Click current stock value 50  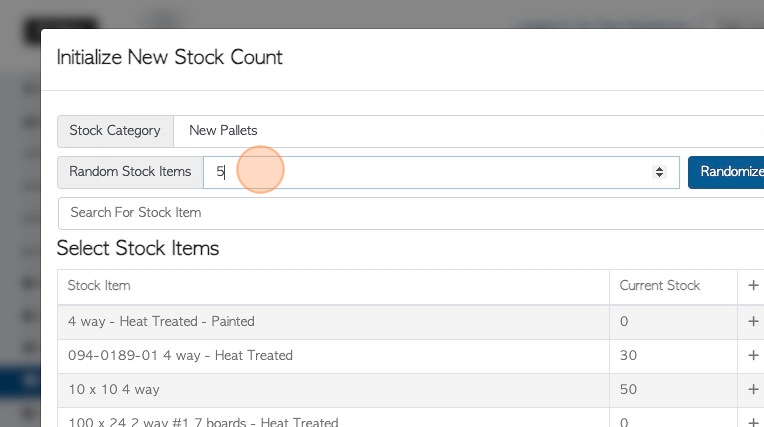(x=628, y=390)
